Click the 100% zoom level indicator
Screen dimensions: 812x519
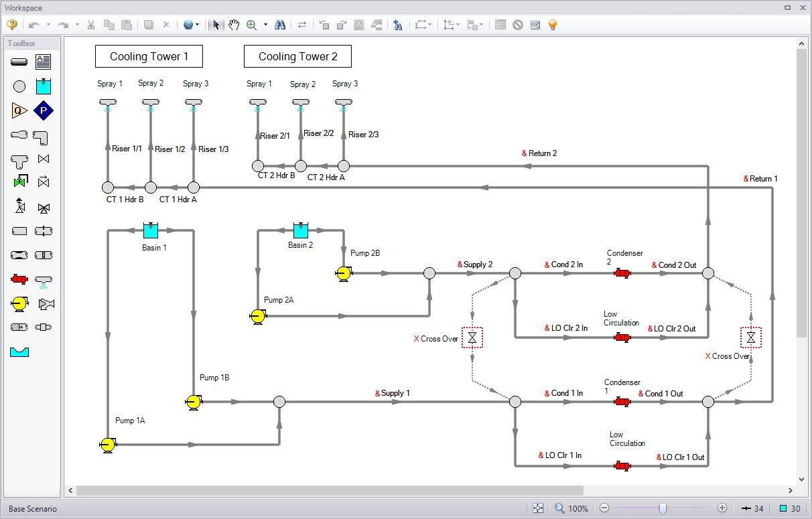[x=571, y=509]
